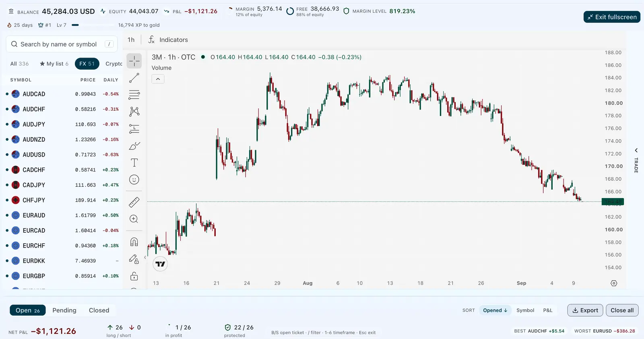
Task: Click the 25 days streak flame icon
Action: coord(9,25)
